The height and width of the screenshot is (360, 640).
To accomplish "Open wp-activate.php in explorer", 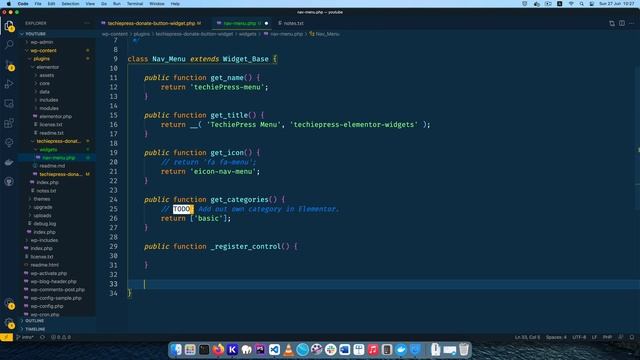I will point(49,273).
